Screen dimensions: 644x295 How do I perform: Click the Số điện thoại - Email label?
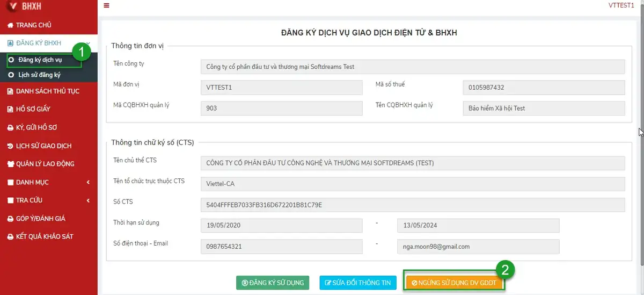click(141, 243)
